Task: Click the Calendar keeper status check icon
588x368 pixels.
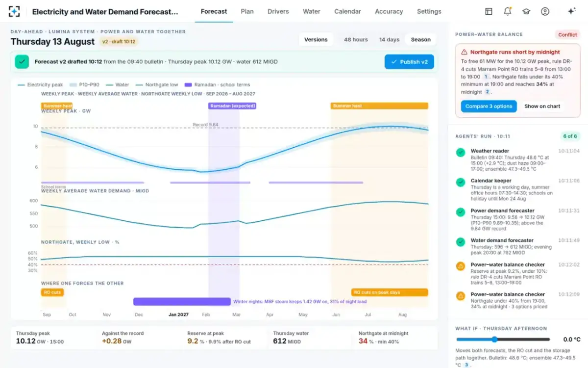Action: tap(461, 183)
